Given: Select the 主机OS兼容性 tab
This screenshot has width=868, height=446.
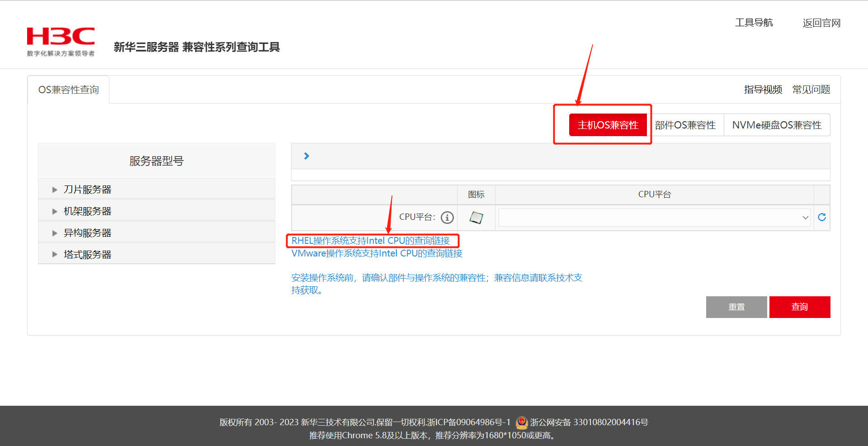Looking at the screenshot, I should coord(608,125).
